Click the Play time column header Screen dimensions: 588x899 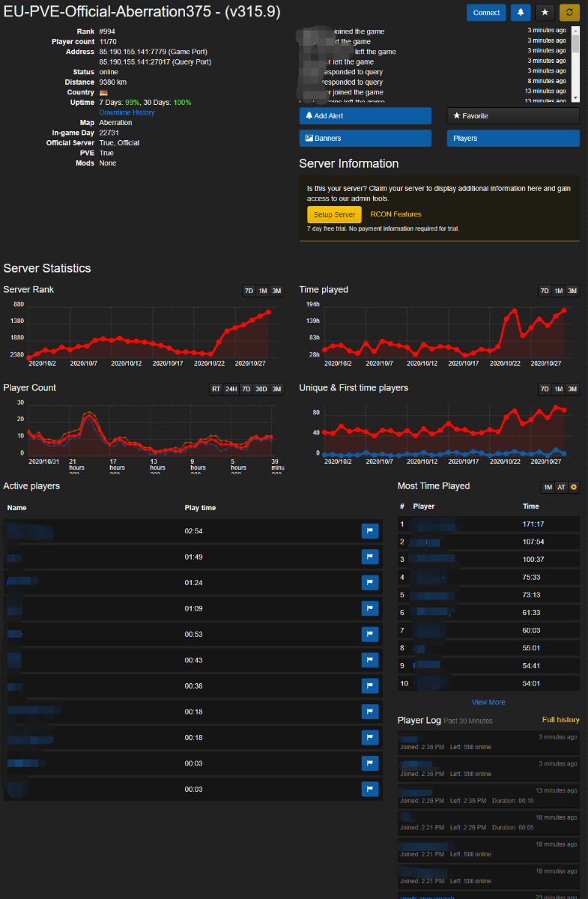(x=200, y=507)
